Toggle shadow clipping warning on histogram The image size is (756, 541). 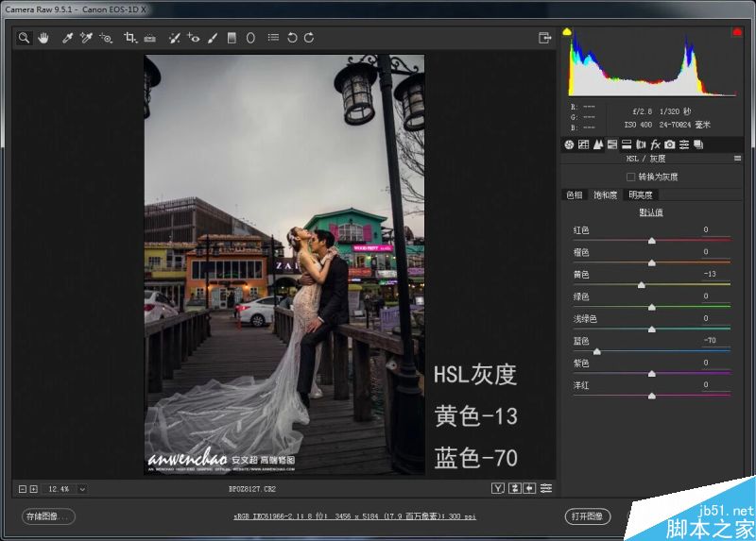coord(567,32)
